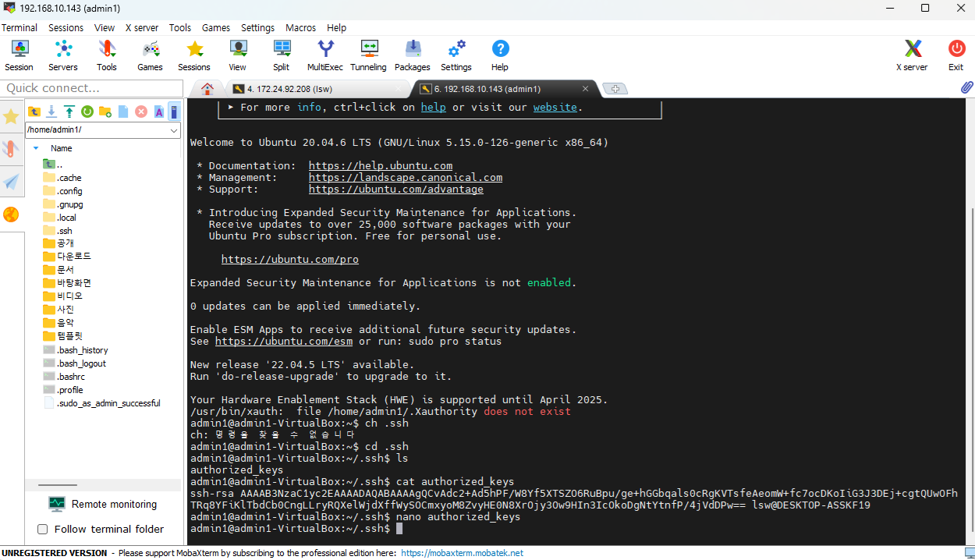Click the text file 'A' icon in the SFTP toolbar

click(x=158, y=112)
